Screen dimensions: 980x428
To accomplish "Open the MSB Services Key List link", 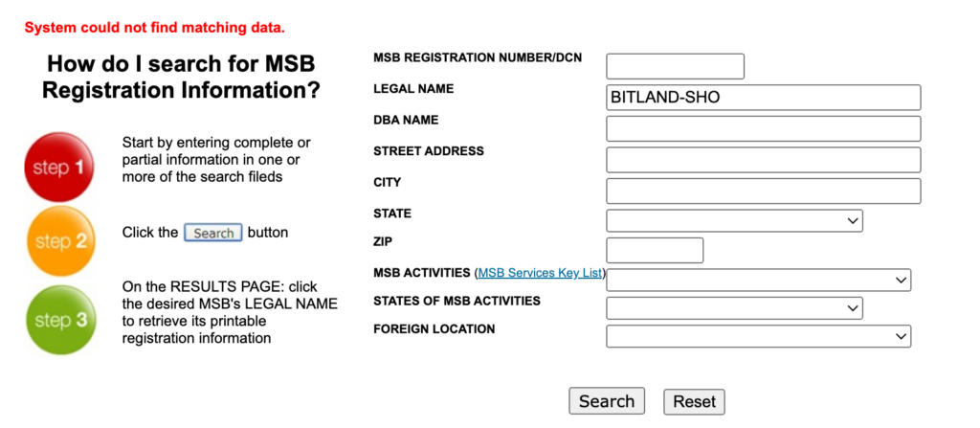I will [x=540, y=273].
